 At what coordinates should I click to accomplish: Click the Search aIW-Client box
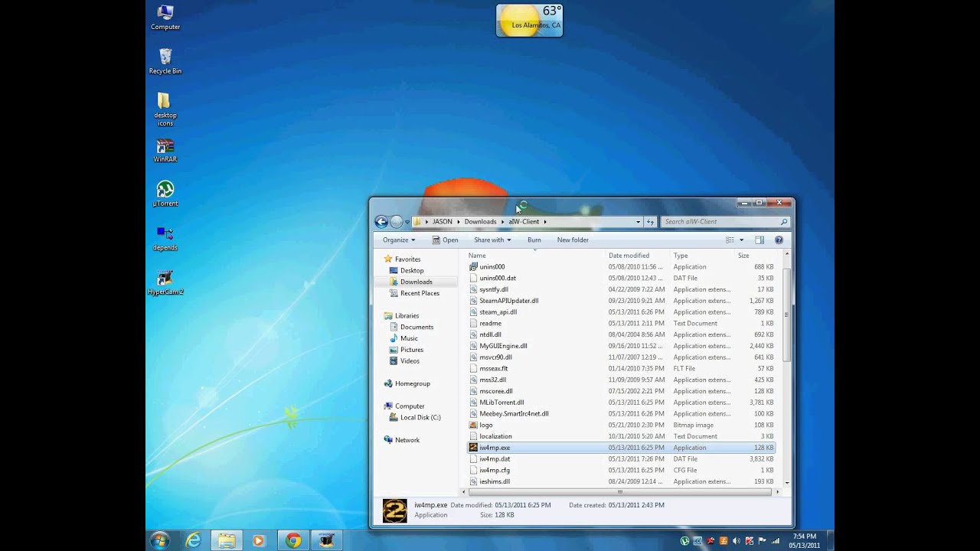(x=724, y=222)
